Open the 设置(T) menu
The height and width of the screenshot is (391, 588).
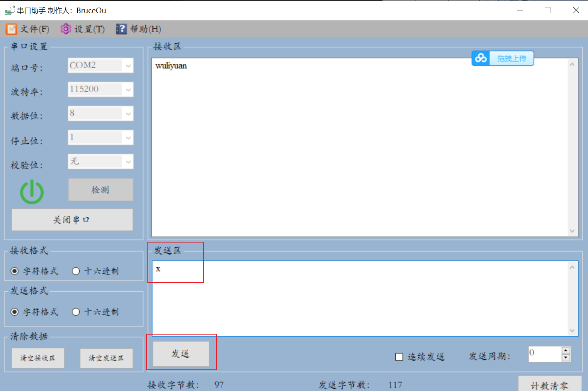click(83, 29)
